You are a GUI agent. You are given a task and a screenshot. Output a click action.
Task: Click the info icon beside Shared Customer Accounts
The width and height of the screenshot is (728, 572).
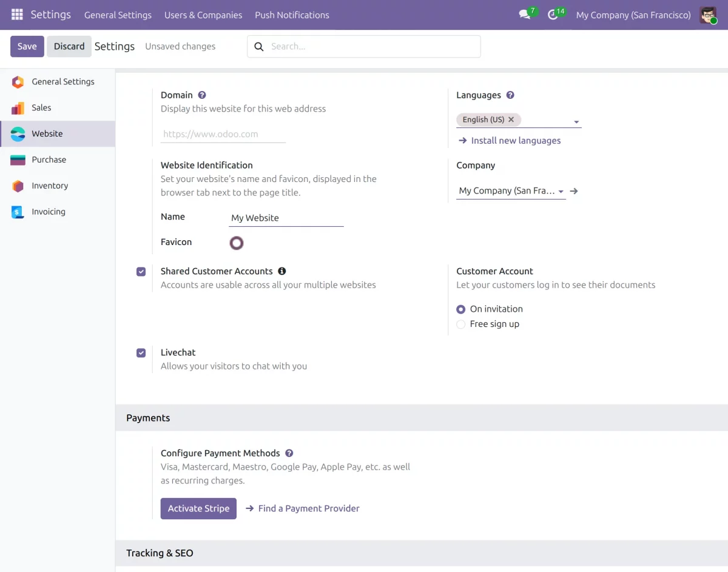(282, 271)
